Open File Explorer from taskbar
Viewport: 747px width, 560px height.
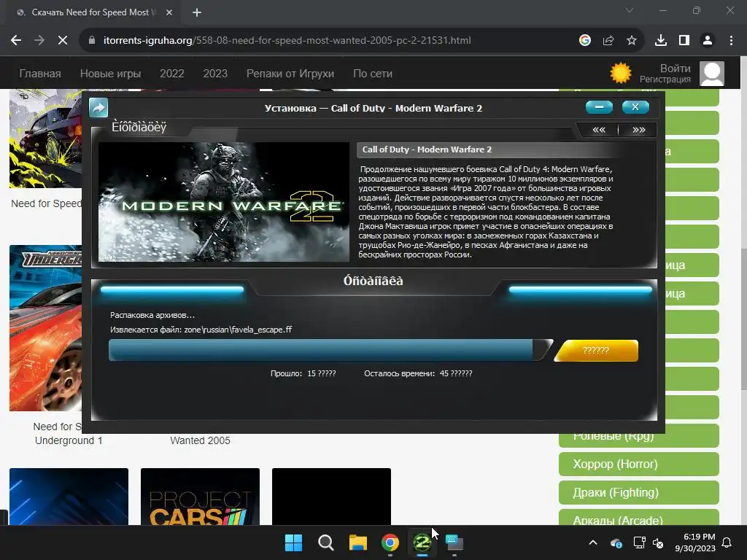357,542
